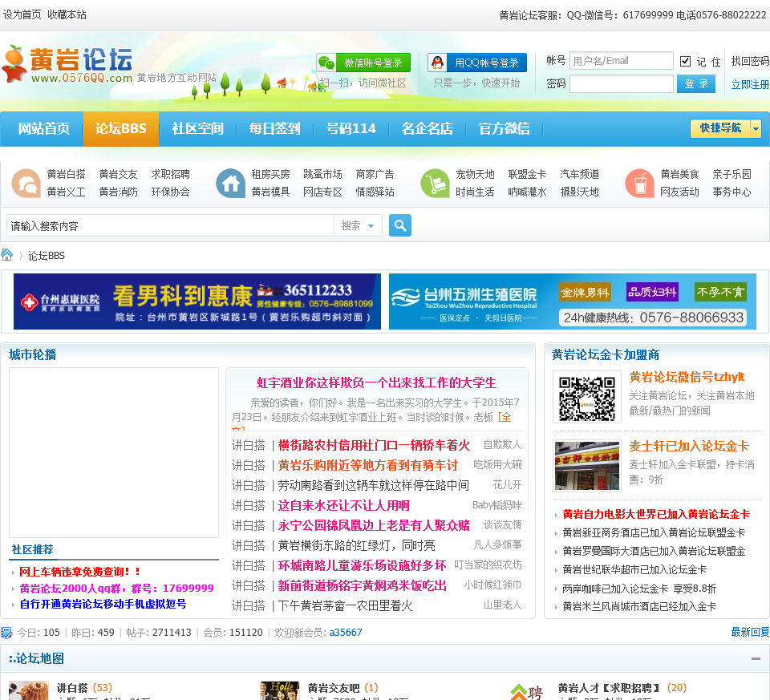
Task: Open the 宠物天地 category link
Action: (475, 174)
